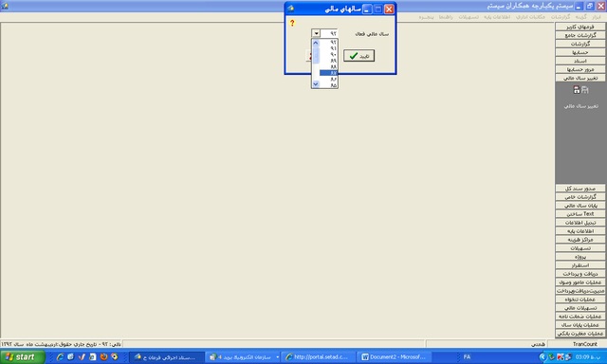
Task: Open Internet Explorer from quick launch
Action: (x=60, y=356)
